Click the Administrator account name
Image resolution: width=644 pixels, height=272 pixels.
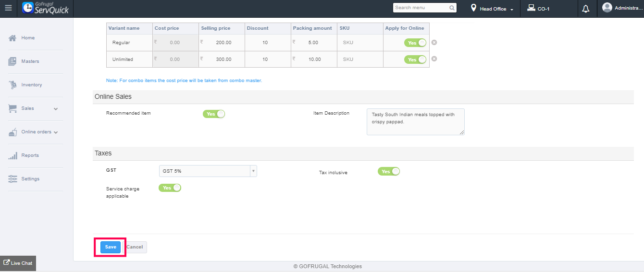click(x=629, y=8)
